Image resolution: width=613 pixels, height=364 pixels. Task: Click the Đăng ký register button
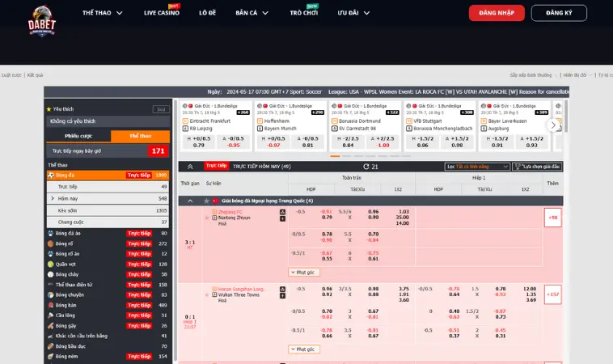(558, 13)
